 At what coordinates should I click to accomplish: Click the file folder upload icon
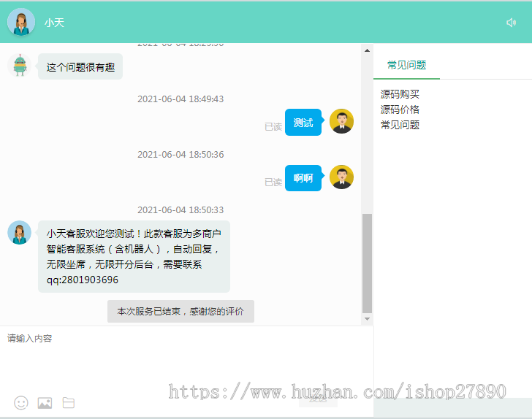pyautogui.click(x=69, y=403)
